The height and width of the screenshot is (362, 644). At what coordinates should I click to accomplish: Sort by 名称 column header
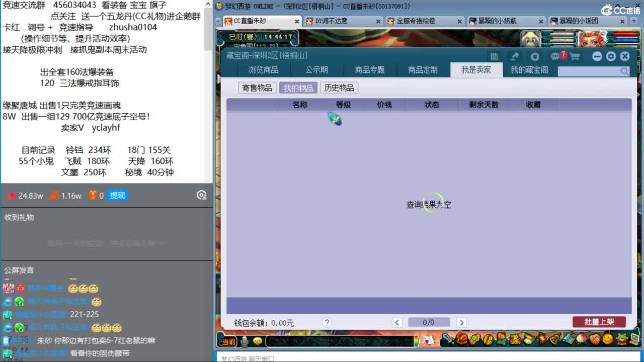point(300,105)
